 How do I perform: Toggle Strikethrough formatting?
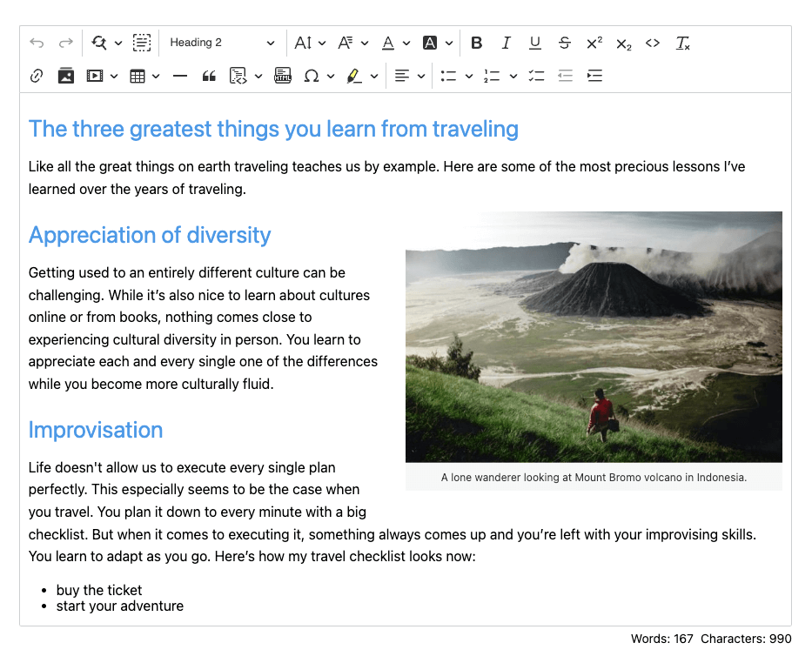tap(565, 43)
